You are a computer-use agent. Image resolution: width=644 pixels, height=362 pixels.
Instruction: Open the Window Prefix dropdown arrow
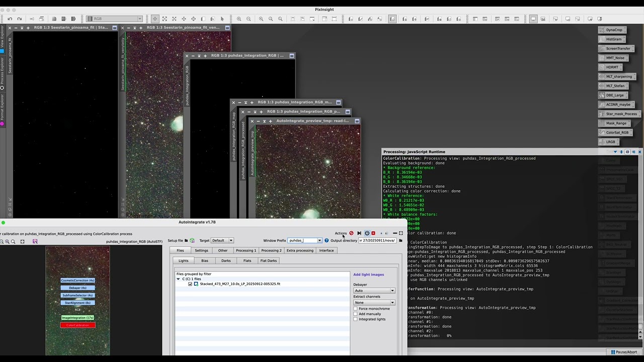coord(319,240)
